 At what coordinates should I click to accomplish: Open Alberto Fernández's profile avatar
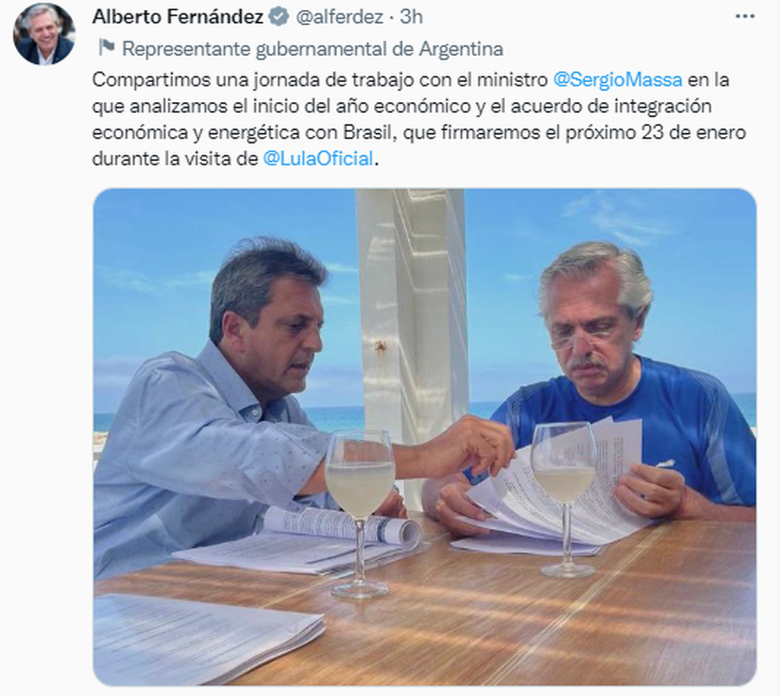point(44,34)
